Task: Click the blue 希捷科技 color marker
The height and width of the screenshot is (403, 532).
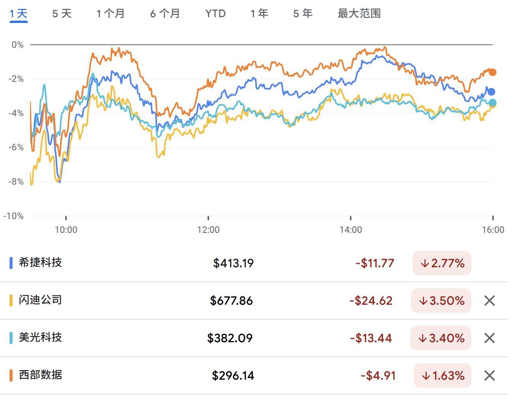Action: pyautogui.click(x=11, y=263)
